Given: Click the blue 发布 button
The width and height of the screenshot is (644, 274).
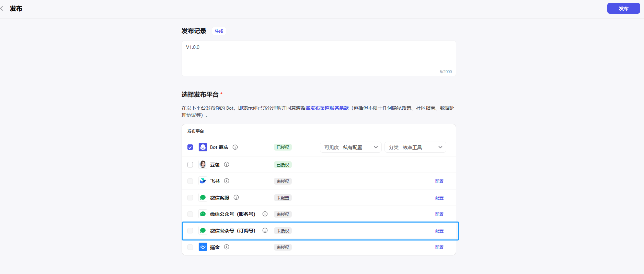Looking at the screenshot, I should pyautogui.click(x=623, y=9).
